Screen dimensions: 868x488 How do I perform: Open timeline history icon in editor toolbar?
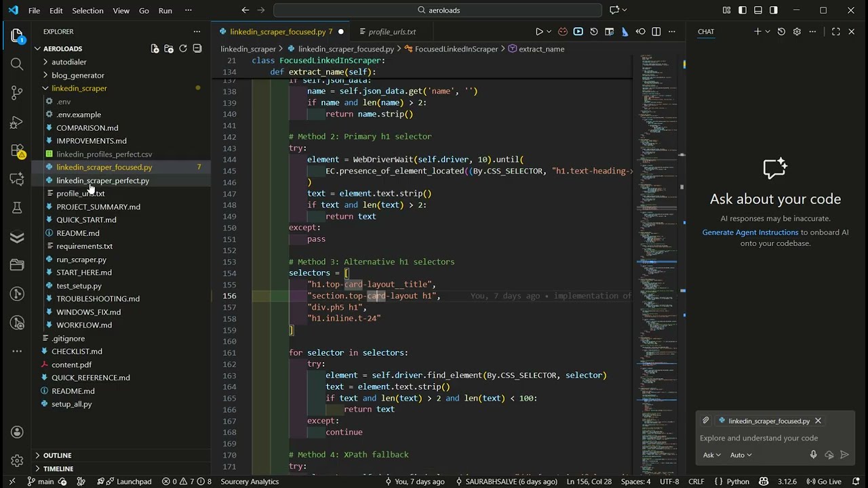(x=594, y=32)
